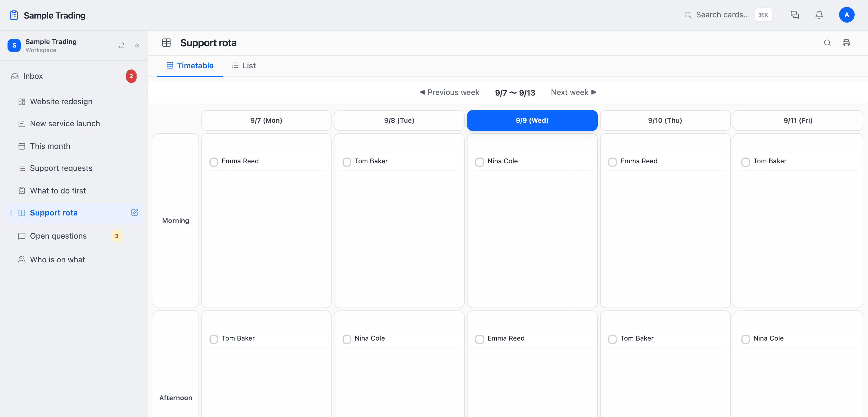
Task: Click the search icon in Support rota header
Action: coord(827,43)
